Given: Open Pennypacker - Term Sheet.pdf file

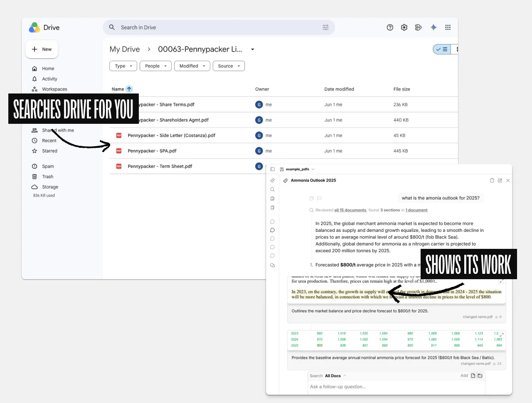Looking at the screenshot, I should 160,166.
